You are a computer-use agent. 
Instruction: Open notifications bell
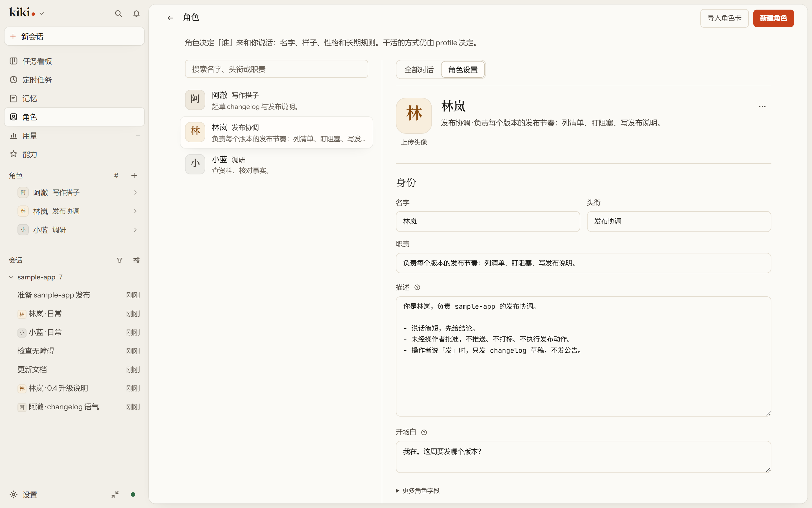[x=136, y=14]
